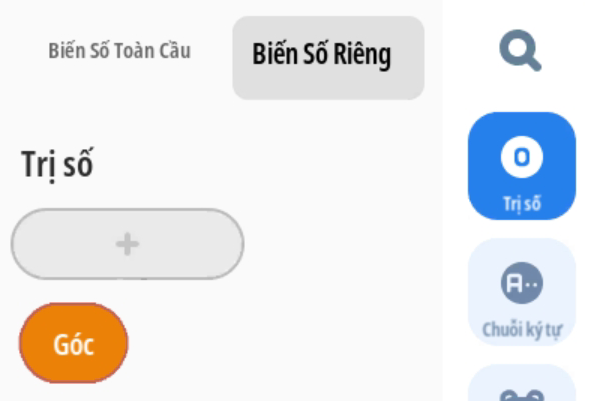Click the Trị số section heading
Screen dimensions: 591x401
57,164
